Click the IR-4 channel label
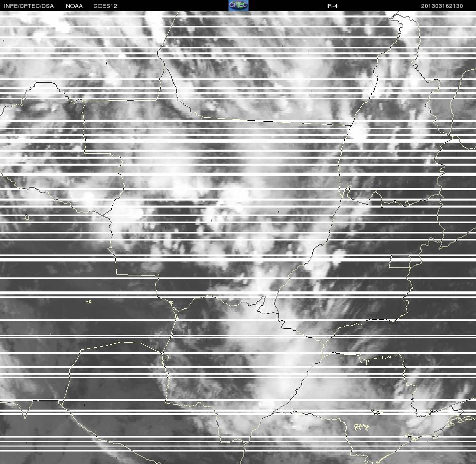 coord(332,6)
